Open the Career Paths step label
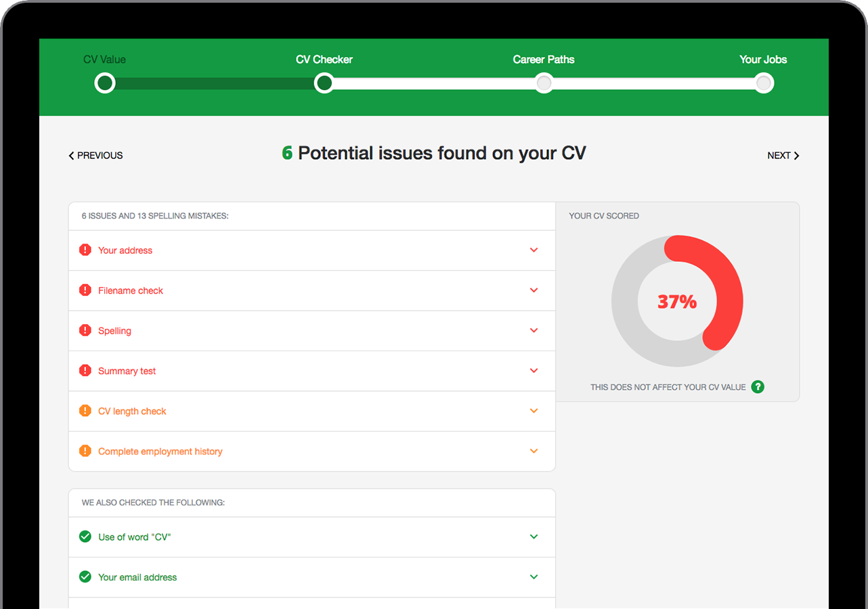 (544, 60)
